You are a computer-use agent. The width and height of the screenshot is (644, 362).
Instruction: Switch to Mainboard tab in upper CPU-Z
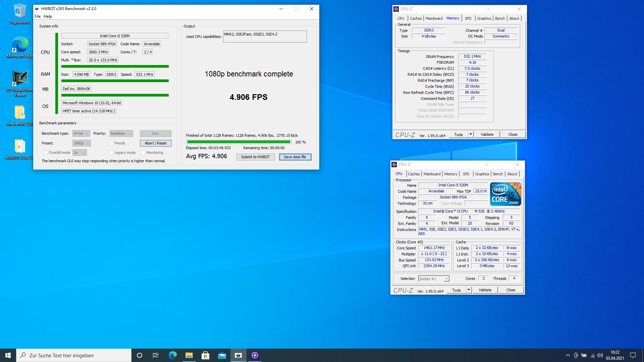(x=434, y=18)
